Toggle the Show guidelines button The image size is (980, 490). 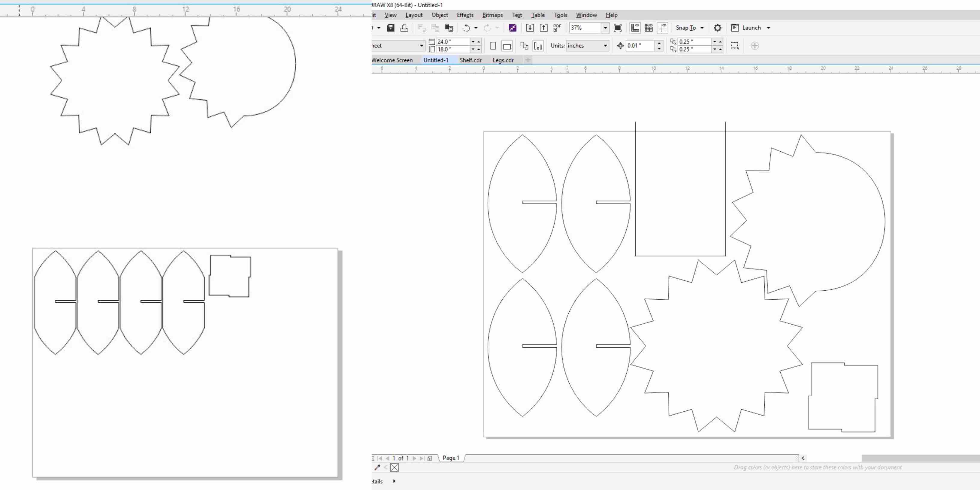(663, 28)
